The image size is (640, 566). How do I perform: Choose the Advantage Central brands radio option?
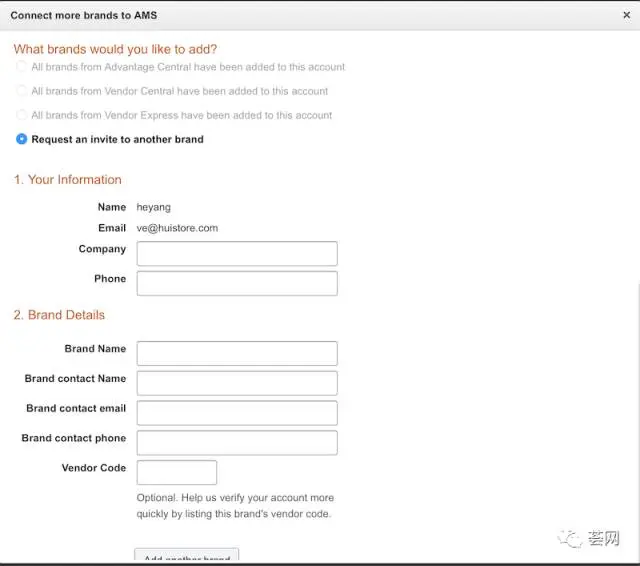[x=22, y=67]
